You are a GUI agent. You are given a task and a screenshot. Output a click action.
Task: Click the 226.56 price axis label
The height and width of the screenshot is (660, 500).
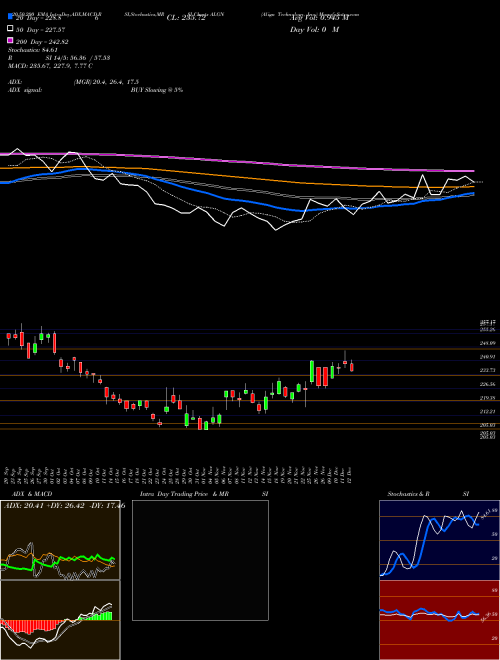pyautogui.click(x=487, y=384)
